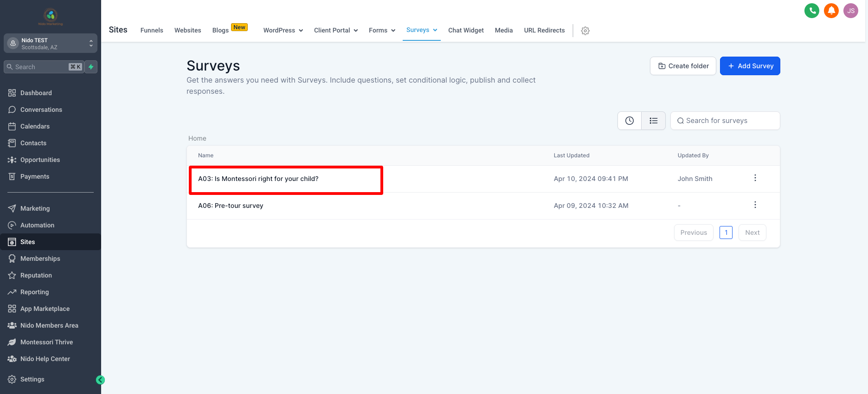Select page 1 in pagination
Viewport: 868px width, 394px height.
point(726,233)
